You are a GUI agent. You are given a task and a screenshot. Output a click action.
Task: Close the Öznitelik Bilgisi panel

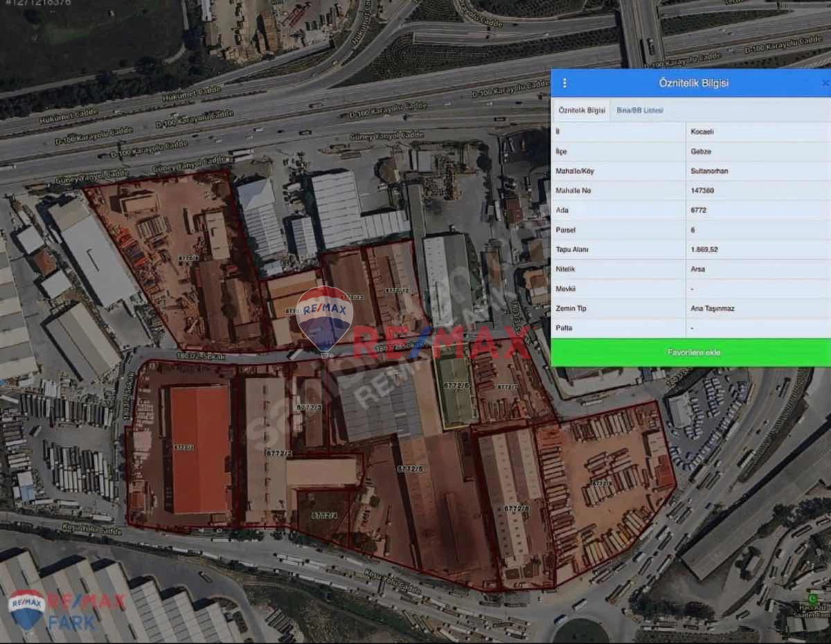pos(824,83)
